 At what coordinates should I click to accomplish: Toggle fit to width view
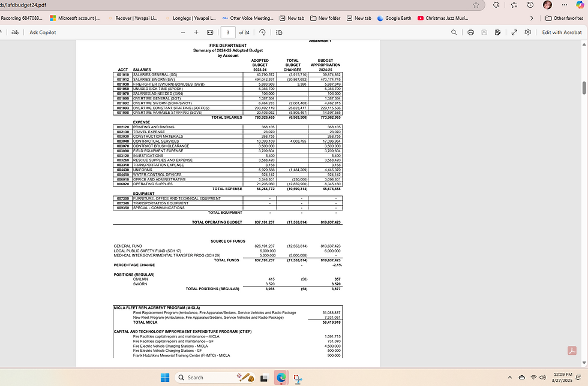tap(210, 32)
